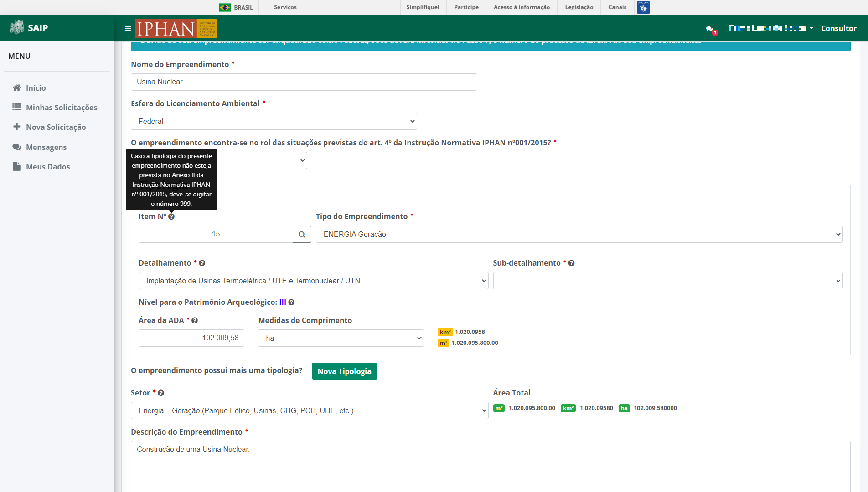Open Minhas Solicitações in sidebar
This screenshot has width=868, height=492.
[62, 108]
